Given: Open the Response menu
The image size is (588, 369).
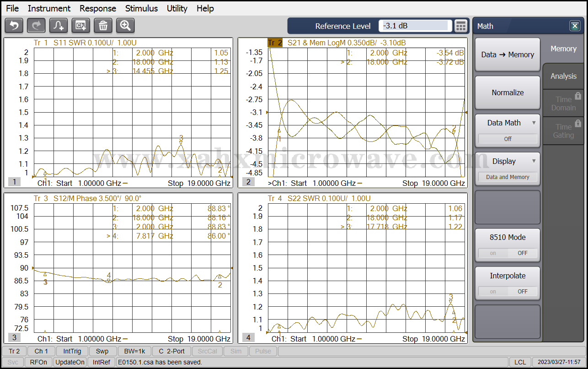Looking at the screenshot, I should tap(98, 8).
